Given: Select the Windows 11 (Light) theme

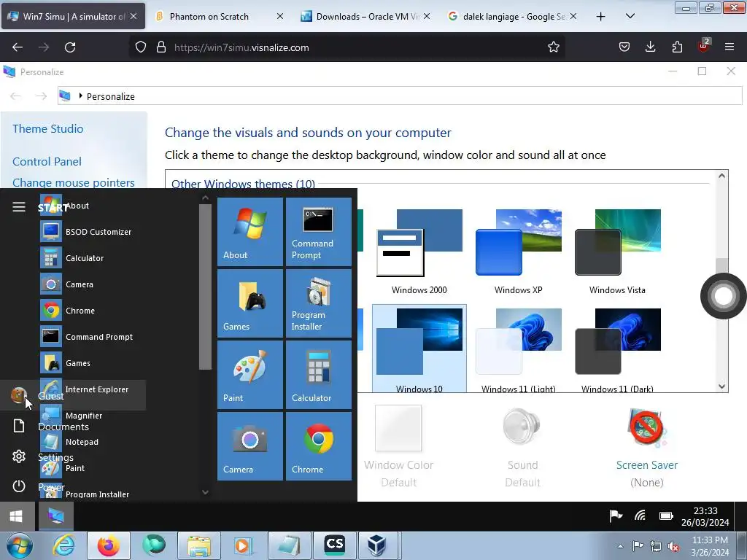Looking at the screenshot, I should (x=519, y=349).
